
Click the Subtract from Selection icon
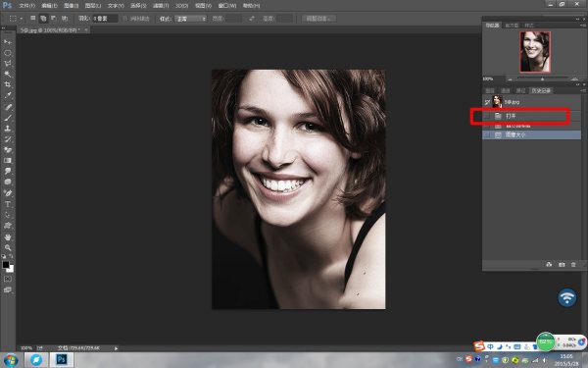54,18
